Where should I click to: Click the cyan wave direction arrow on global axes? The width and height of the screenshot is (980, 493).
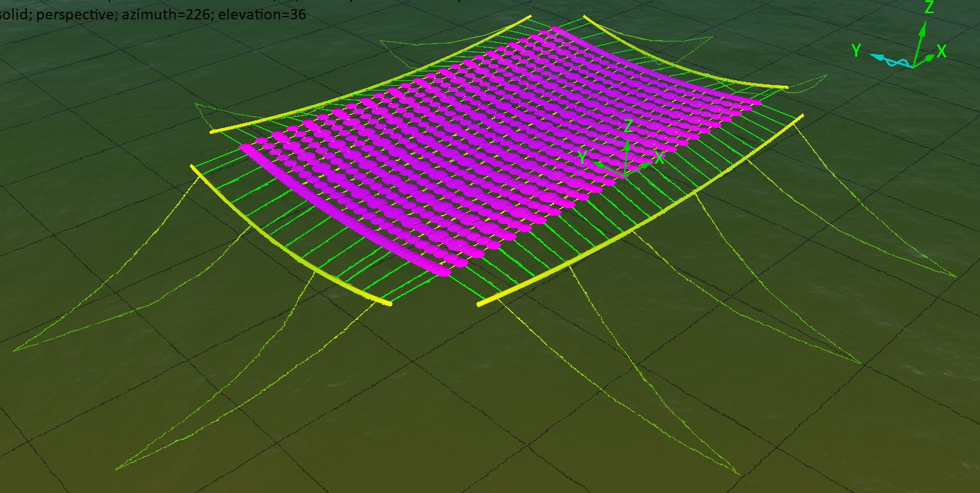click(x=890, y=61)
